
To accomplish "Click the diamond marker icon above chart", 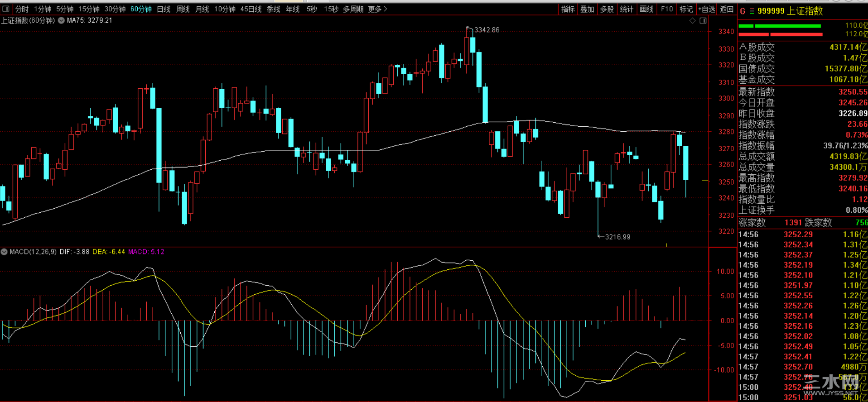I will click(x=692, y=21).
